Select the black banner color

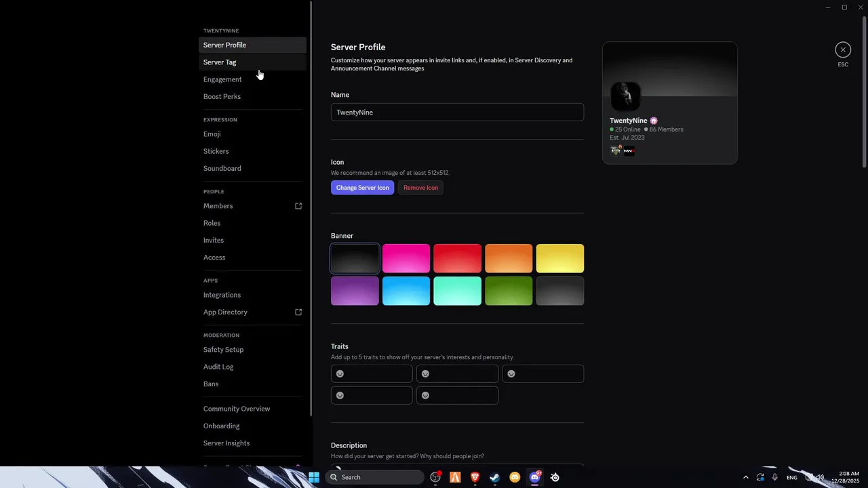point(355,258)
